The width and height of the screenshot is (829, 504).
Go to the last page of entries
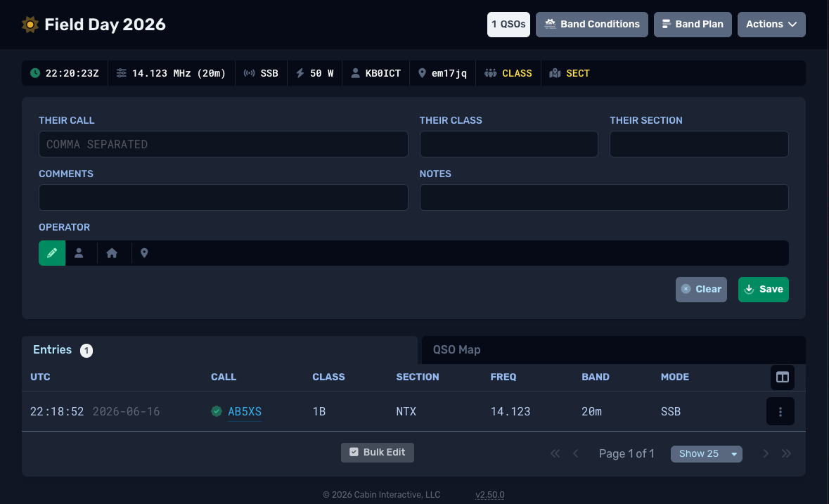pos(786,454)
